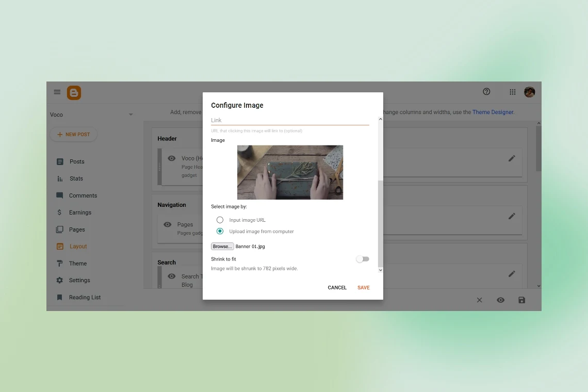The width and height of the screenshot is (588, 392).
Task: Edit the Navigation gadget with pencil icon
Action: [x=512, y=216]
